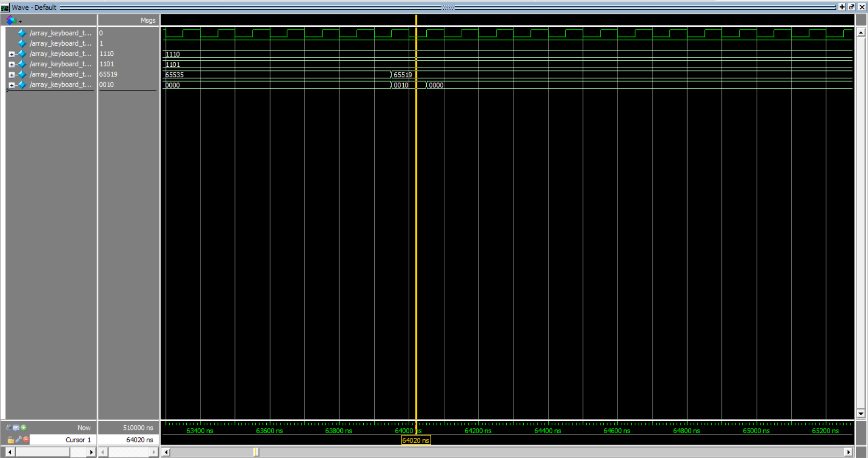Open Cursor 1 properties wrench icon
Viewport: 868px width, 458px height.
tap(19, 439)
